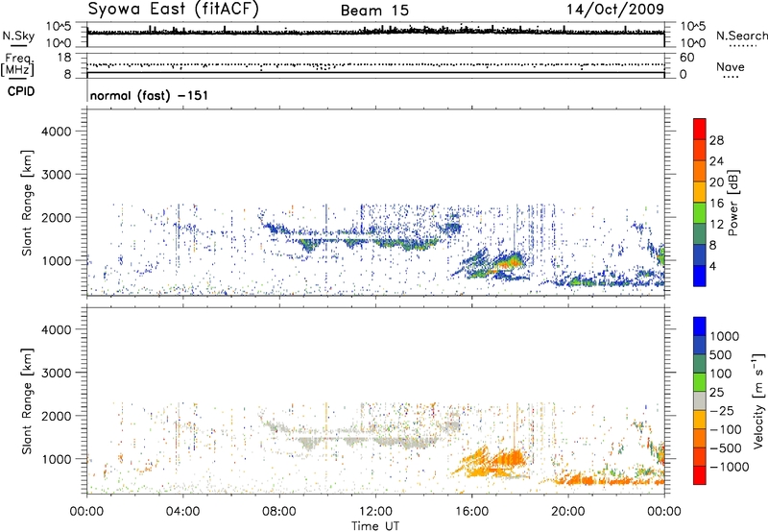Click the '12:00' time tick label
The width and height of the screenshot is (768, 532).
[x=375, y=512]
